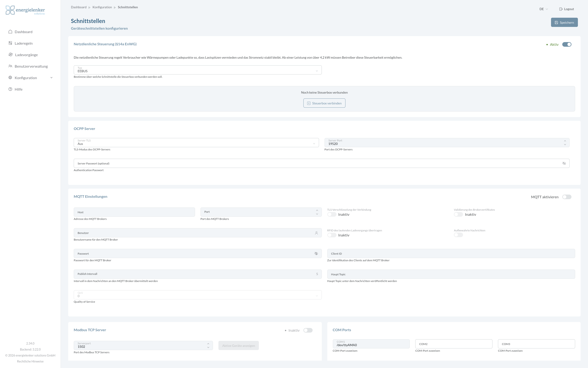Click the Konfiguration gear icon
The width and height of the screenshot is (588, 368).
click(10, 78)
